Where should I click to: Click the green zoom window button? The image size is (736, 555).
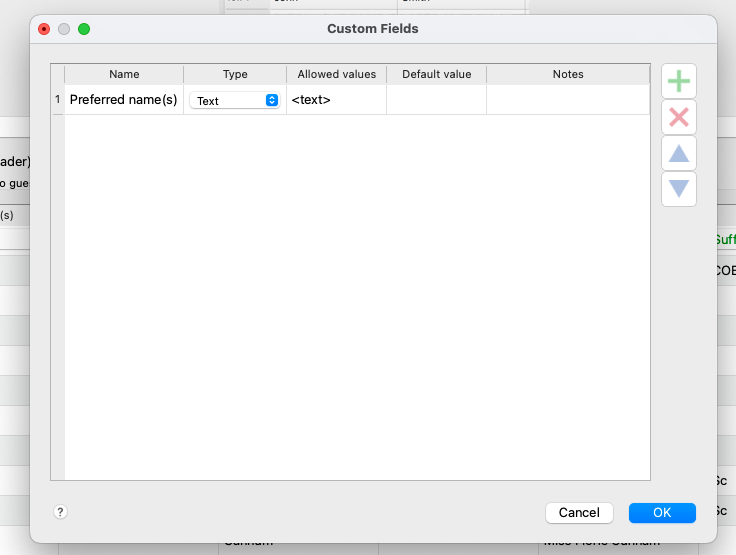(x=84, y=29)
